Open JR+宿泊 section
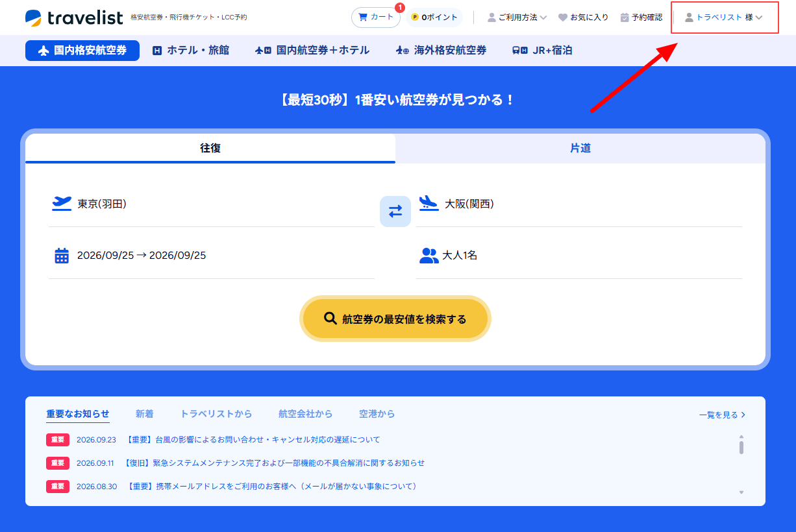Viewport: 796px width, 532px height. point(542,51)
